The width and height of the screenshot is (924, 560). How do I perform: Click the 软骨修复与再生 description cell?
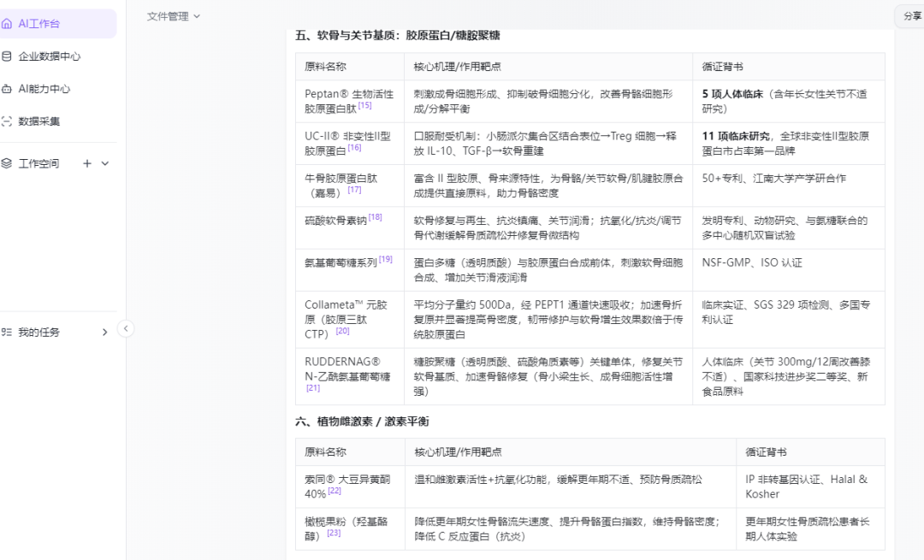[548, 228]
